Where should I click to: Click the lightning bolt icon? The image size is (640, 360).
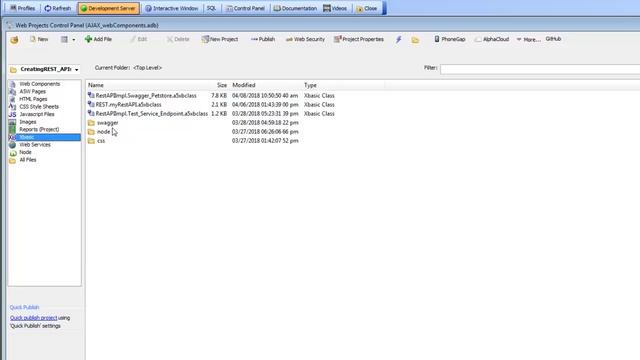(398, 40)
